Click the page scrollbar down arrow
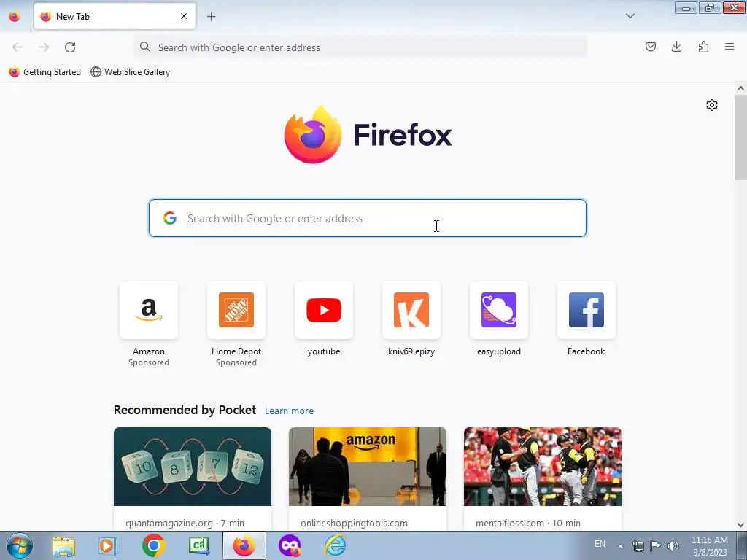This screenshot has height=560, width=747. 740,525
